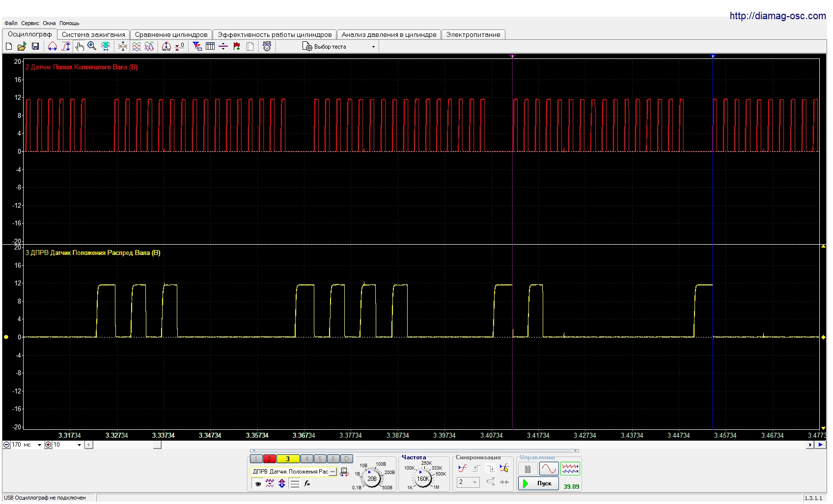The image size is (833, 504).
Task: Toggle channel visibility eye icon
Action: pyautogui.click(x=257, y=483)
